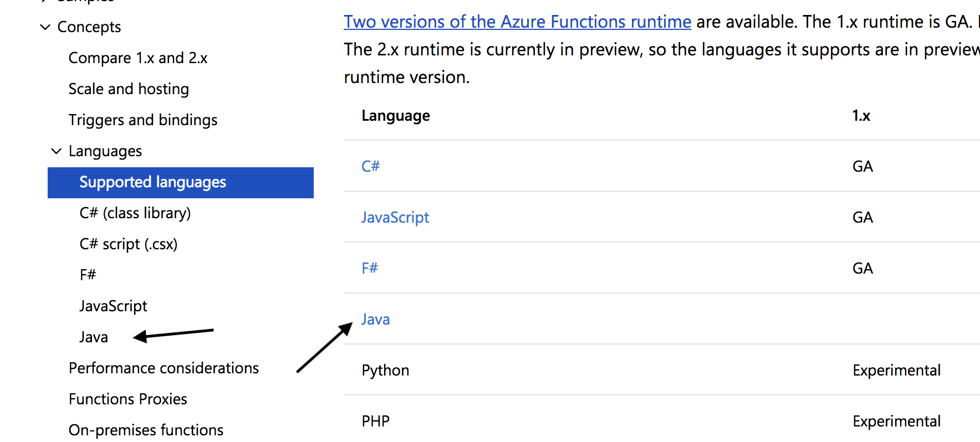980x442 pixels.
Task: Go to Triggers and bindings
Action: (x=143, y=120)
